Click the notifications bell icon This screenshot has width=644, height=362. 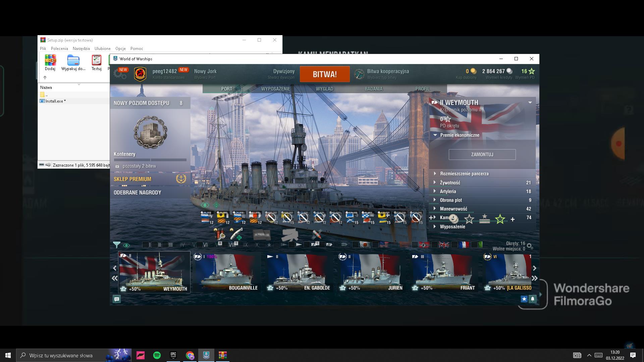[532, 299]
